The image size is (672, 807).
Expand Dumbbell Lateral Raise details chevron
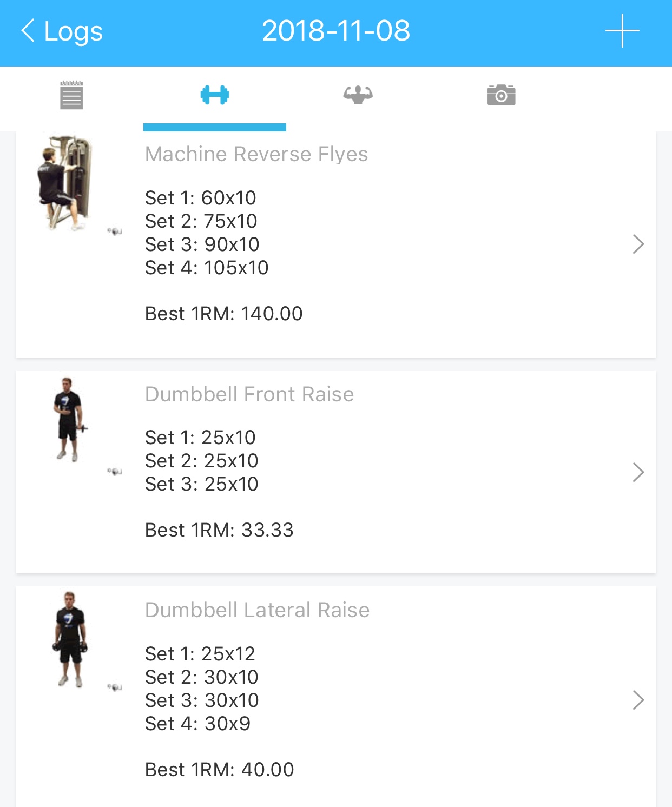[638, 700]
